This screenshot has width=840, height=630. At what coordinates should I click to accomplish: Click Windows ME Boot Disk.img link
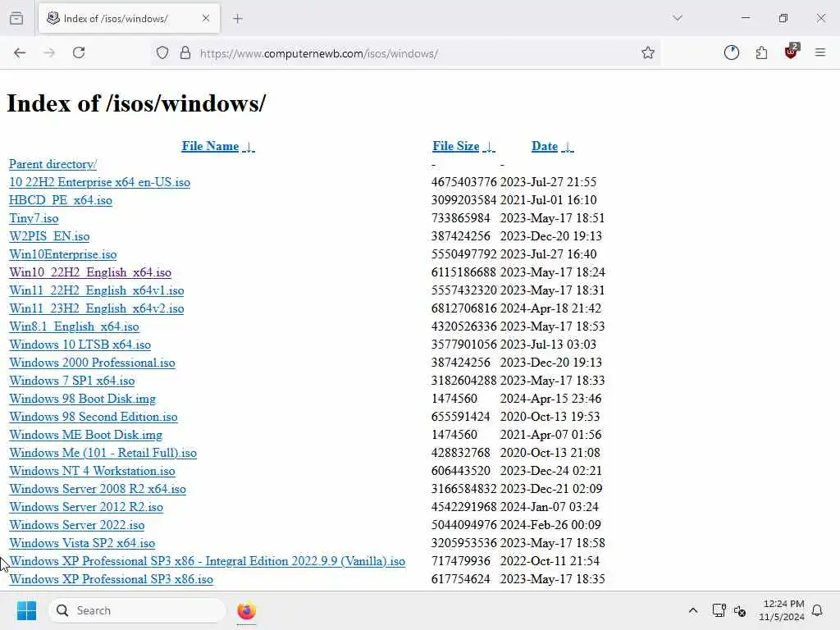click(x=85, y=435)
